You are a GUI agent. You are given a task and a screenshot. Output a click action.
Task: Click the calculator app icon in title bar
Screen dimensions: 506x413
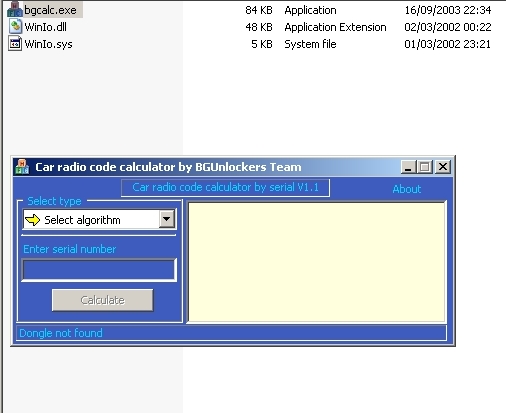[22, 167]
